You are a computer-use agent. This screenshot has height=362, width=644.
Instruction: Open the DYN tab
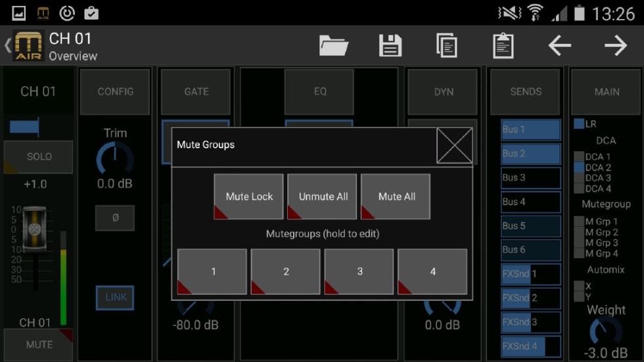[x=443, y=91]
